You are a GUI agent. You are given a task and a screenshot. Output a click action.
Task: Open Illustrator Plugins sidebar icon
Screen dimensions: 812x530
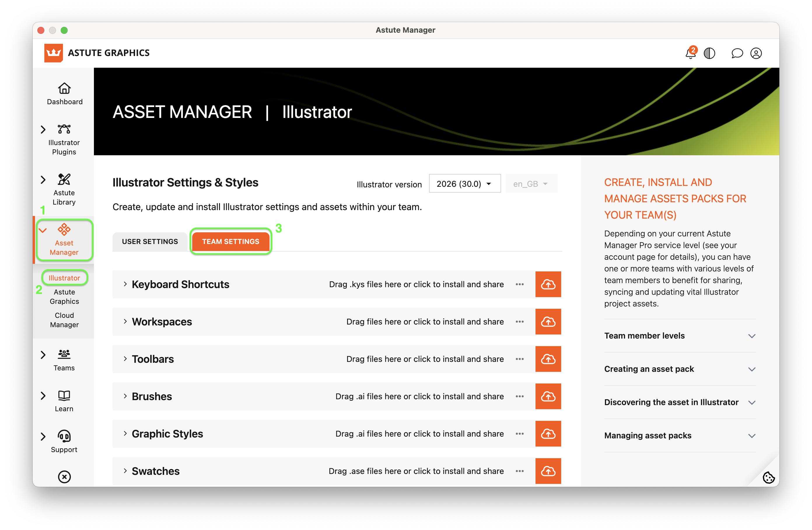(x=64, y=129)
